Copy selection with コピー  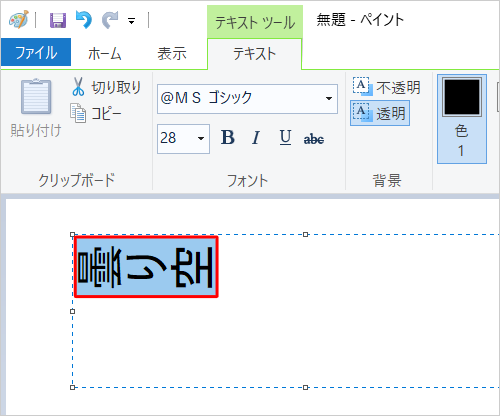click(x=96, y=113)
